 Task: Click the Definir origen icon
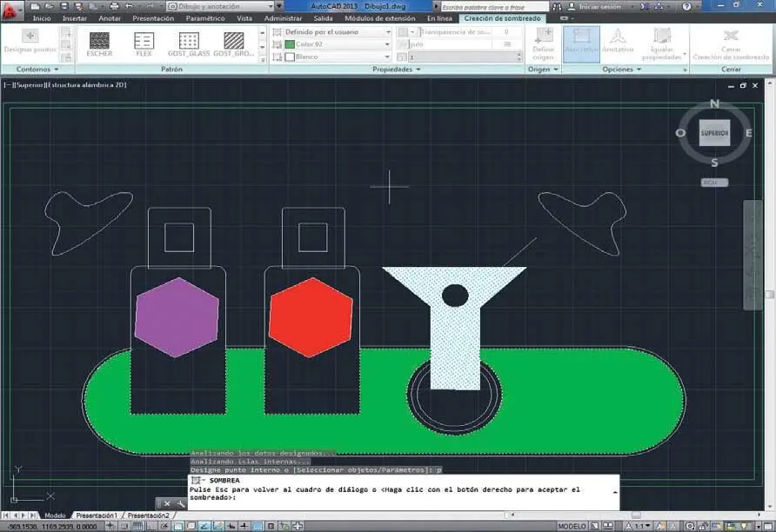(543, 40)
